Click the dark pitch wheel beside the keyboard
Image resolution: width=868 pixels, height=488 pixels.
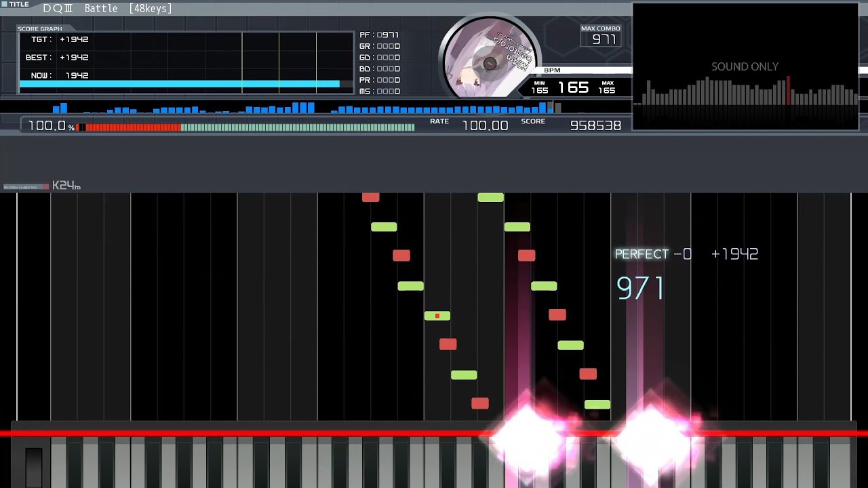click(x=34, y=466)
